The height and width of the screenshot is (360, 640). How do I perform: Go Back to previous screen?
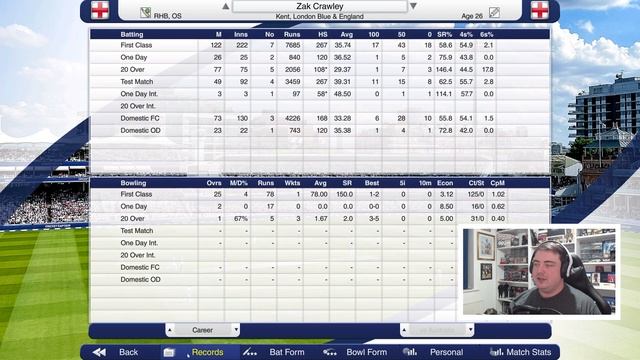[128, 352]
